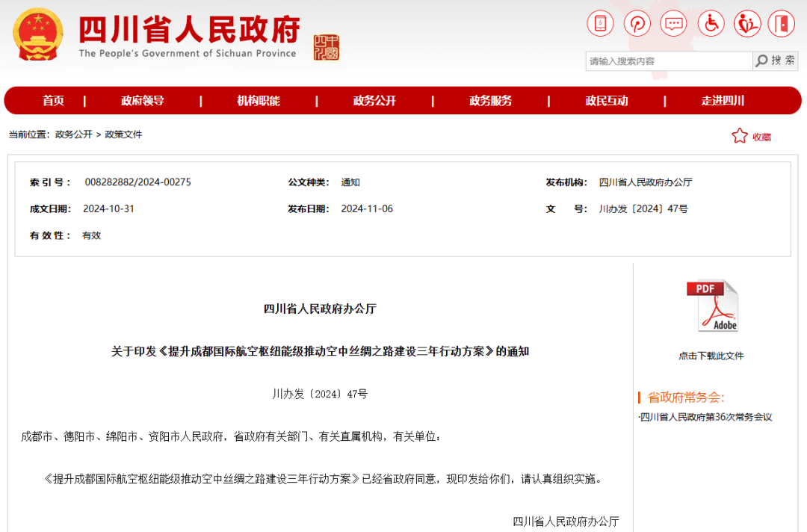Open the 机构职能 section menu
This screenshot has width=807, height=532.
259,99
